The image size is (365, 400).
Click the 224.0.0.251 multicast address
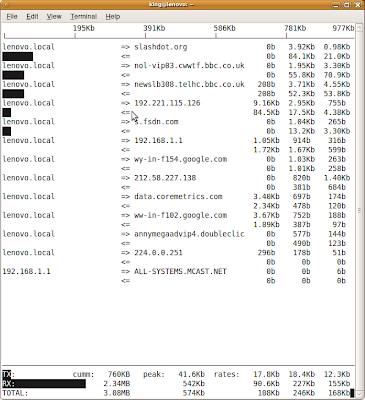pos(158,252)
